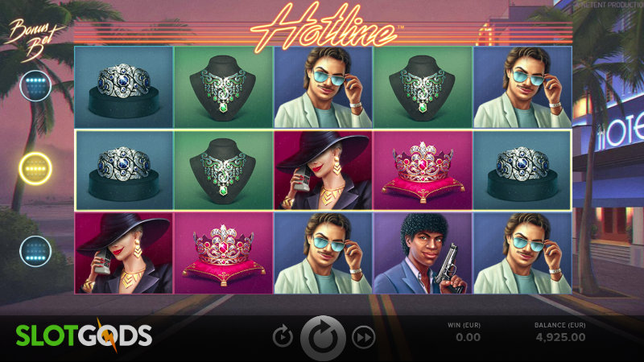Click the SlotGods logo

click(x=85, y=335)
